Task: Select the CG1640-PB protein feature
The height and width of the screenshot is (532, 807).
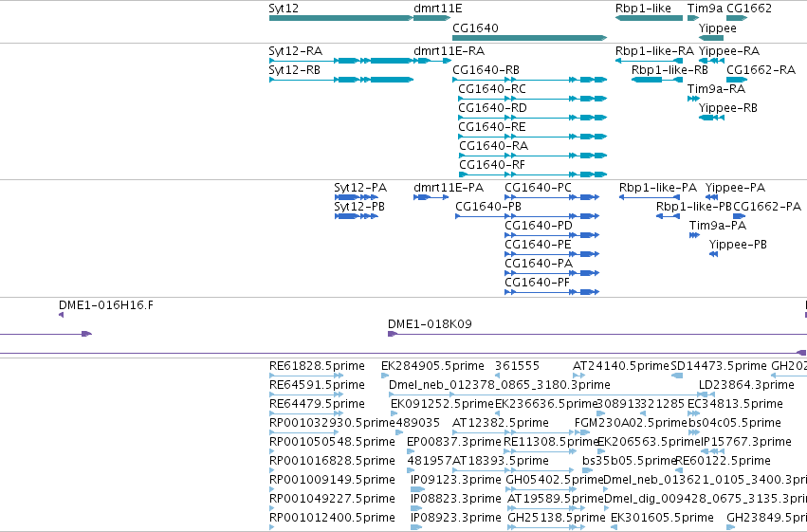Action: click(527, 216)
